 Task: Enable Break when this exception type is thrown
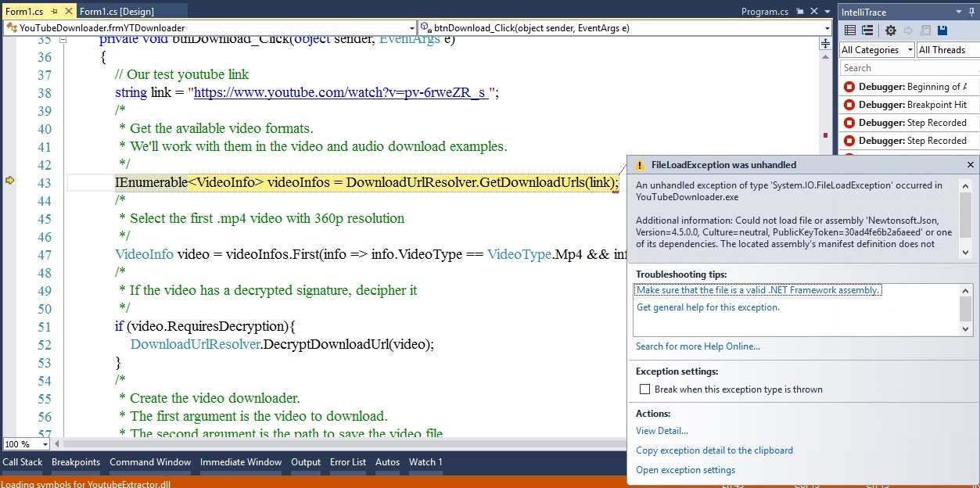click(644, 389)
